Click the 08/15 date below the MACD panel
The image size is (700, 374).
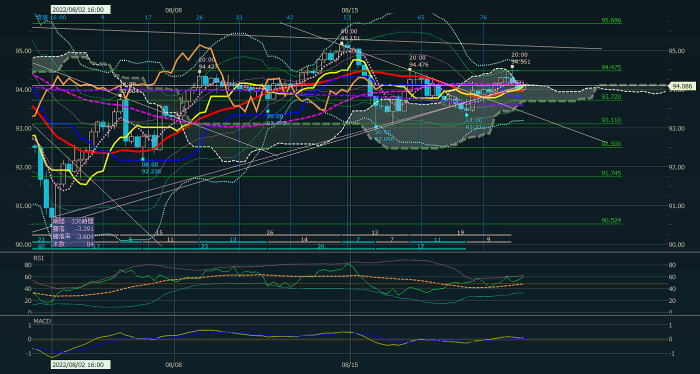tap(350, 365)
